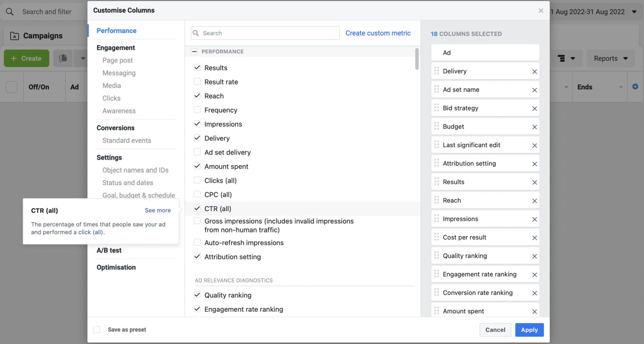Click the Create custom metric link
The width and height of the screenshot is (644, 344).
point(378,33)
